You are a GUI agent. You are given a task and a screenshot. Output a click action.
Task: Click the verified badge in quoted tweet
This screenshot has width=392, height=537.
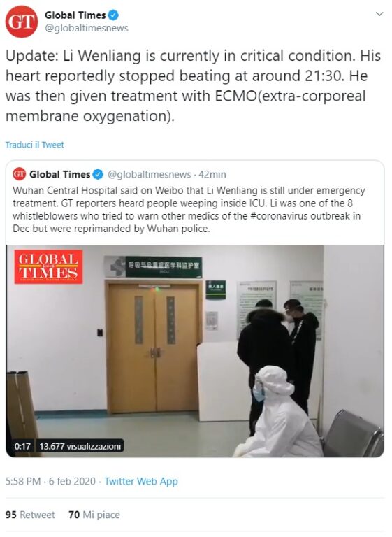click(x=98, y=174)
